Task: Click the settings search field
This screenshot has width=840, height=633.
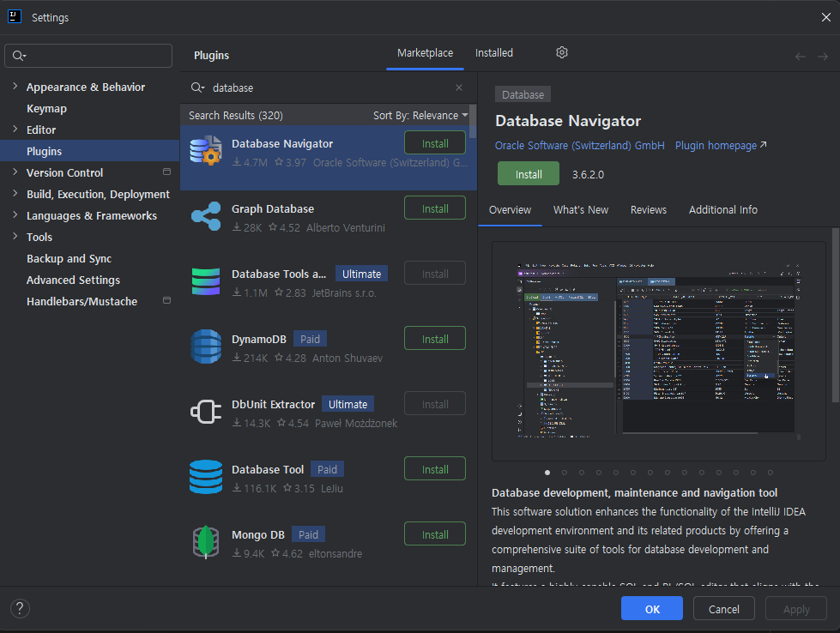Action: (88, 56)
